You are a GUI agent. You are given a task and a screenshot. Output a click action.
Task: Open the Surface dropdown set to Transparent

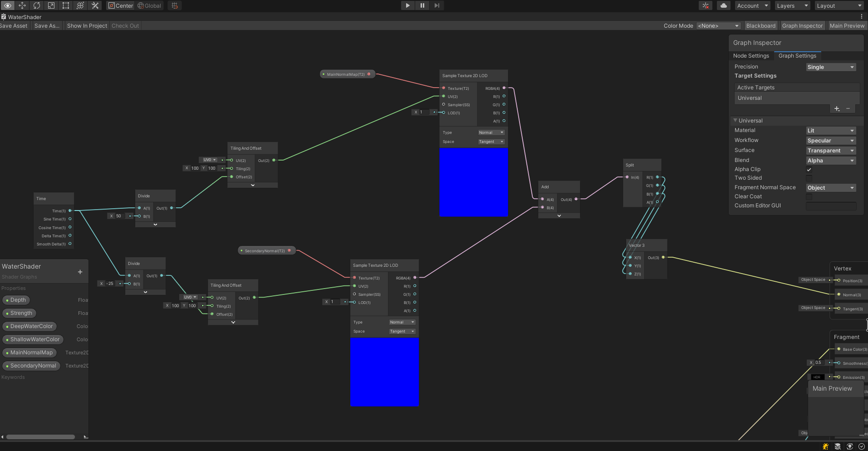click(x=830, y=150)
